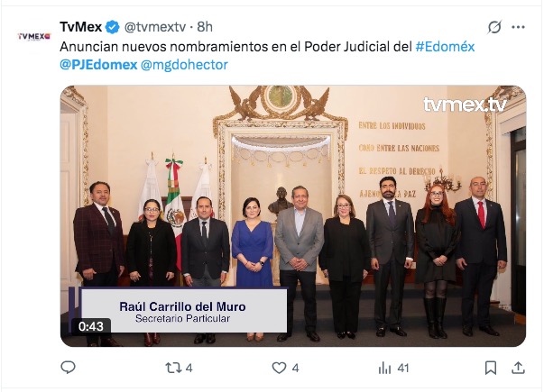Play the embedded video thumbnail

tap(293, 216)
